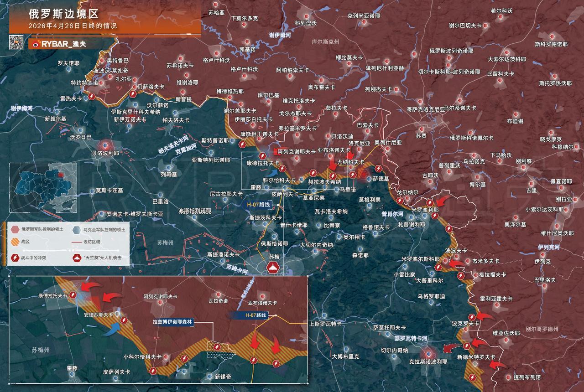The width and height of the screenshot is (584, 392).
Task: Click the 苏哈亚 place label
Action: point(217,13)
